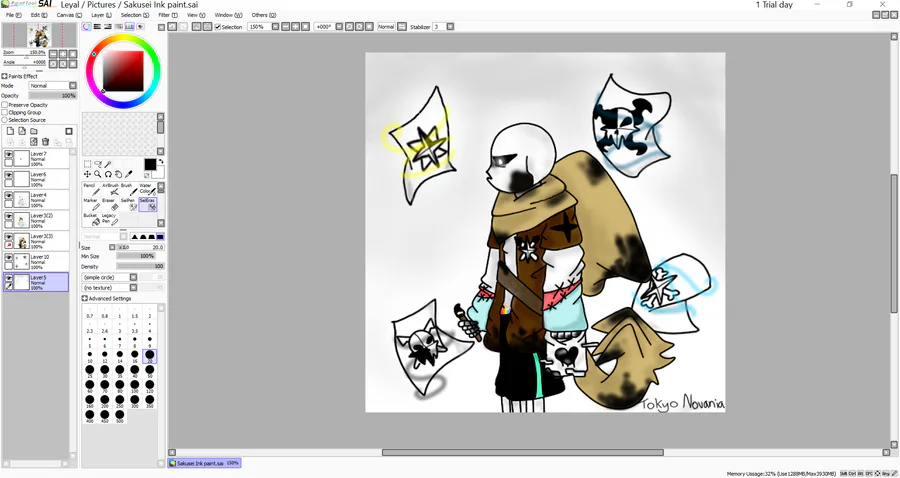The height and width of the screenshot is (478, 900).
Task: Click undo in the canvas toolbar
Action: 172,27
